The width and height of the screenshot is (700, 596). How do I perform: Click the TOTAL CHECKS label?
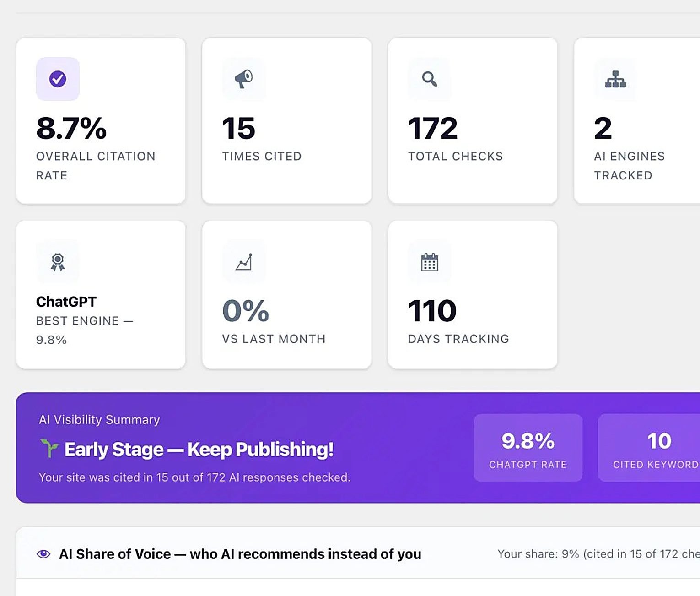pos(455,157)
